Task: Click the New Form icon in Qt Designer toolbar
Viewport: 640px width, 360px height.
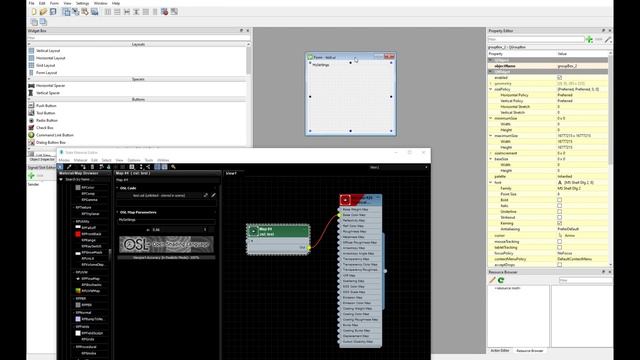Action: pos(34,12)
